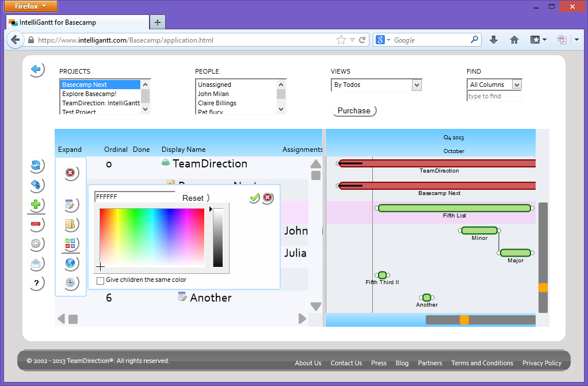Cancel color picker with red X icon
Screen dimensions: 588x386
click(268, 197)
